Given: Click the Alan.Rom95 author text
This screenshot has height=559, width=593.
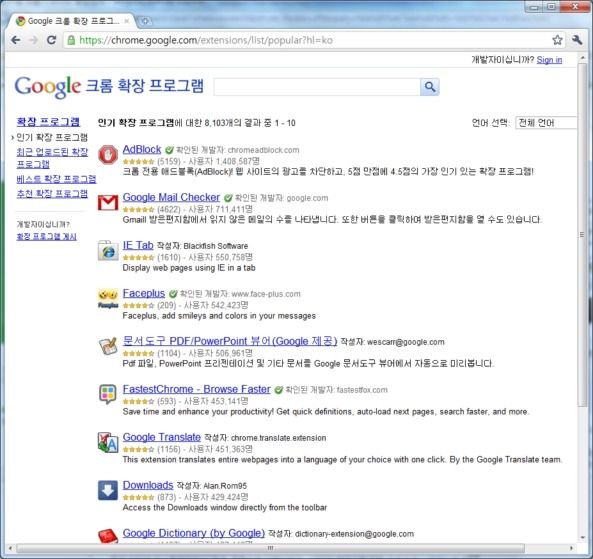Looking at the screenshot, I should 225,486.
